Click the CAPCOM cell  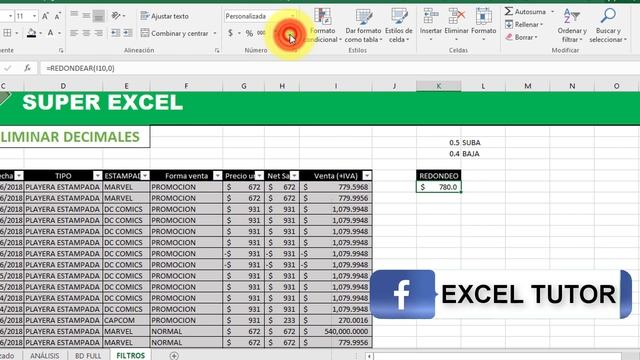pos(126,320)
